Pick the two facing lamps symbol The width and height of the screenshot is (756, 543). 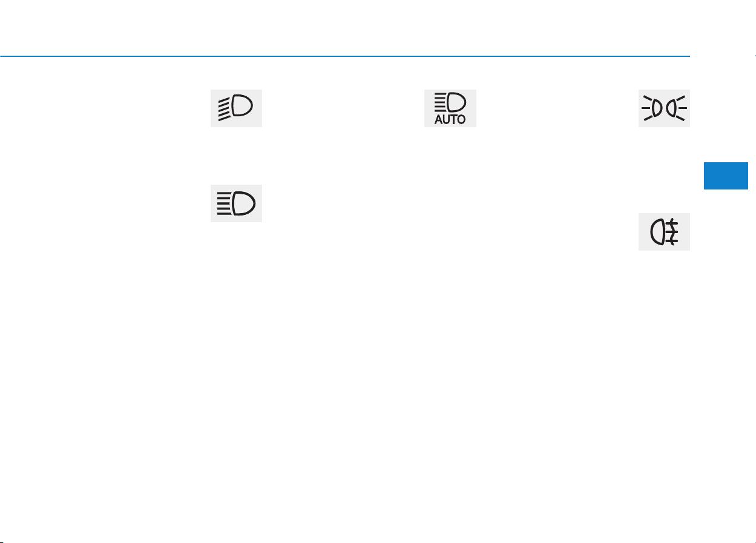[664, 108]
